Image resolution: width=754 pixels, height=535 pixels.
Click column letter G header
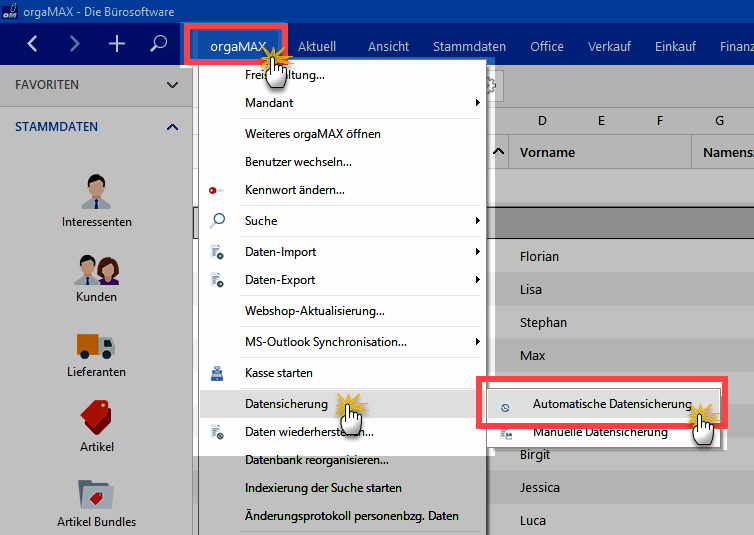pos(719,121)
